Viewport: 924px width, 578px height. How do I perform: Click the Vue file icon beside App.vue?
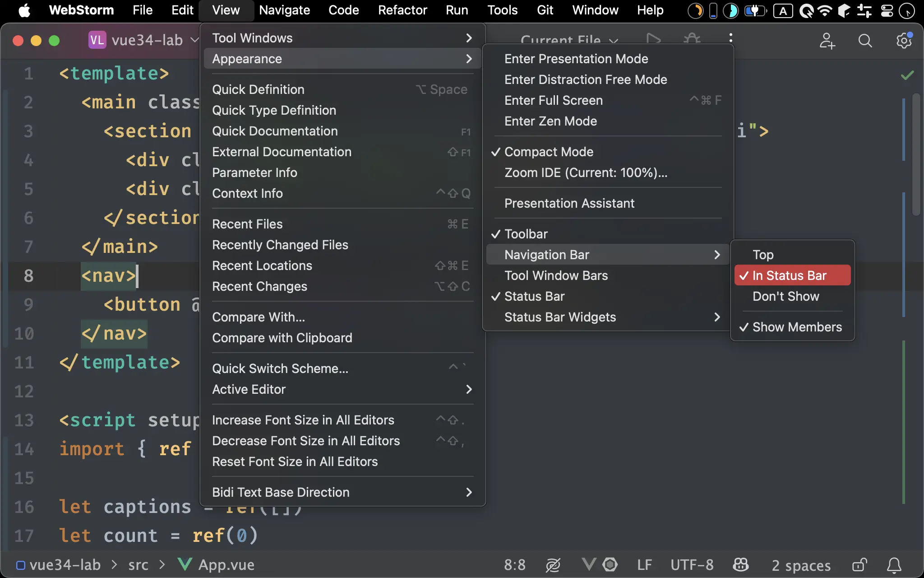click(185, 564)
